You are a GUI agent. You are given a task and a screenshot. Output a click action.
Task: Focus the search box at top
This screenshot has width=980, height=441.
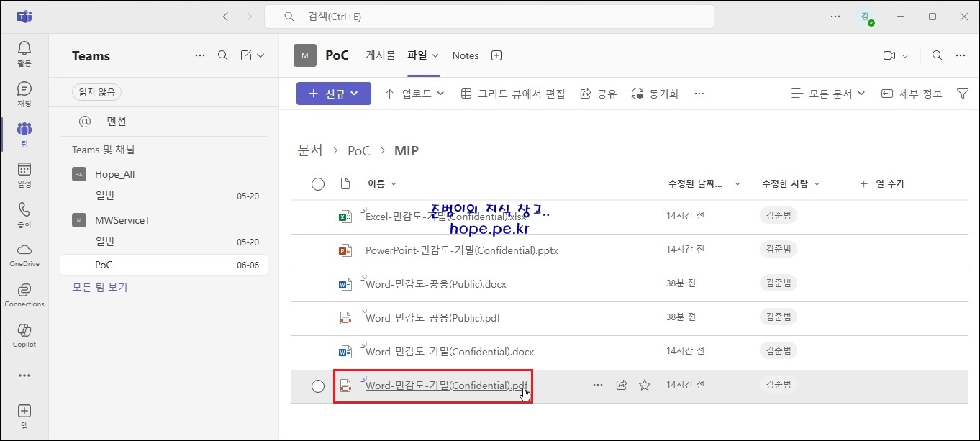tap(489, 16)
